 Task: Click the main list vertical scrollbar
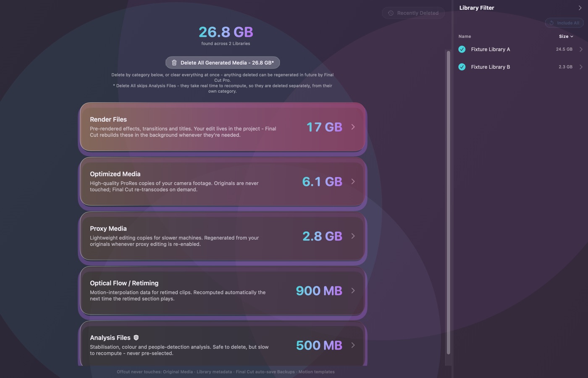[x=448, y=202]
